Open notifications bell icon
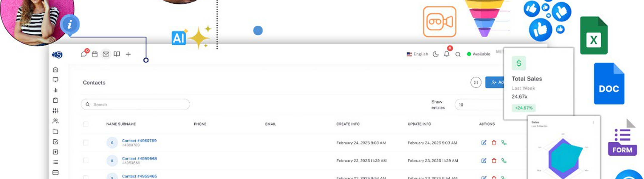The width and height of the screenshot is (644, 179). (447, 54)
